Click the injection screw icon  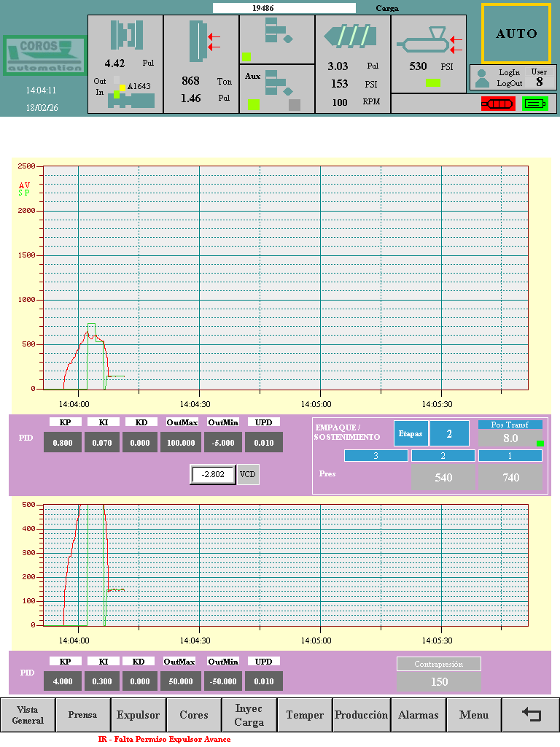tap(353, 36)
